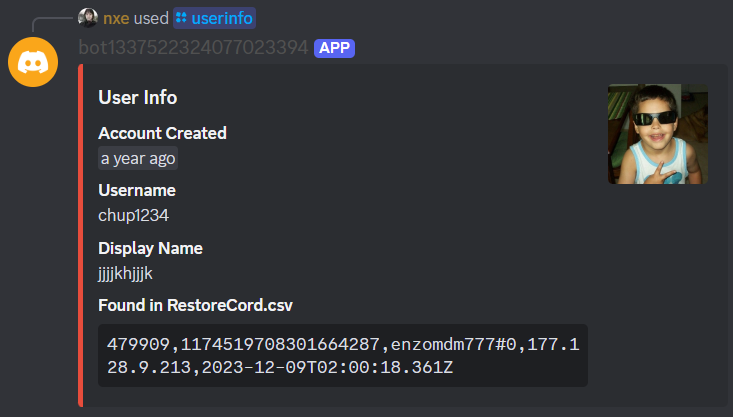Open the nxe user profile name

tap(116, 18)
